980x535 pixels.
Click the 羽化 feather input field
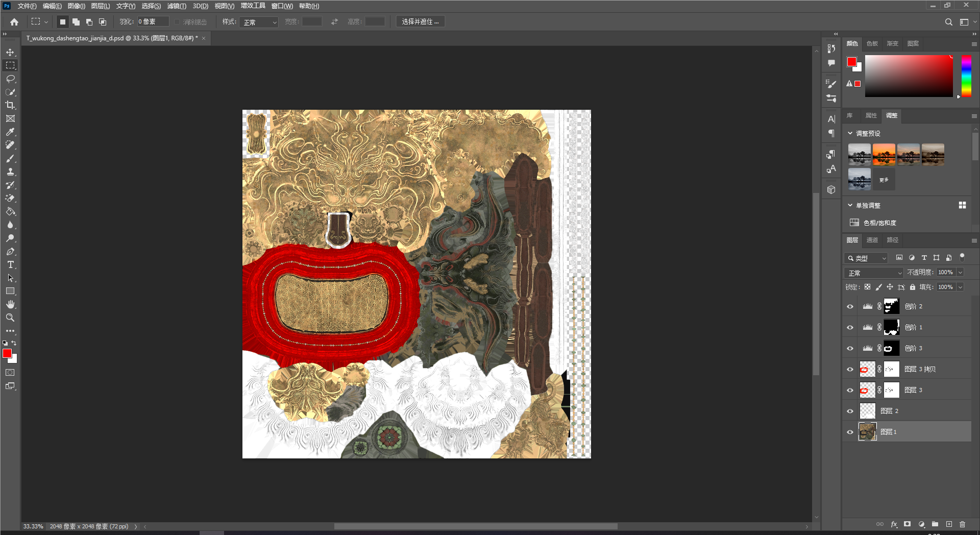(x=152, y=22)
